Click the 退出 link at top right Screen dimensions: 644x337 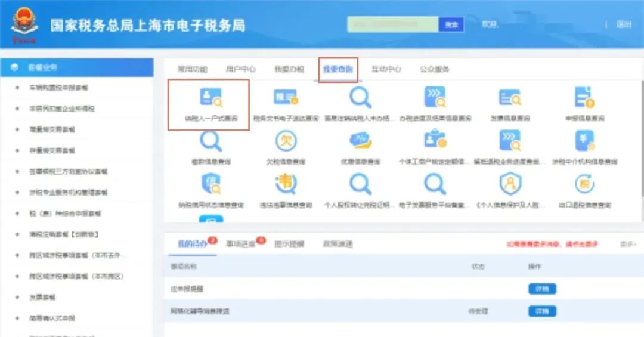[x=624, y=24]
